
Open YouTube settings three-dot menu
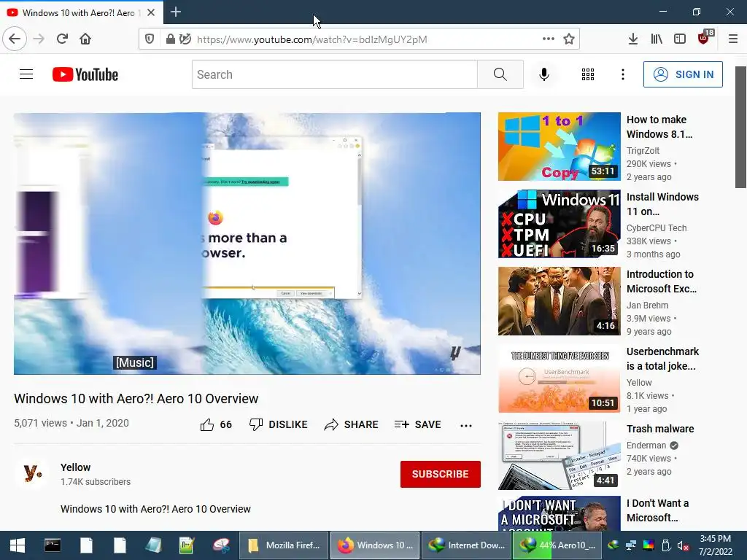[623, 74]
